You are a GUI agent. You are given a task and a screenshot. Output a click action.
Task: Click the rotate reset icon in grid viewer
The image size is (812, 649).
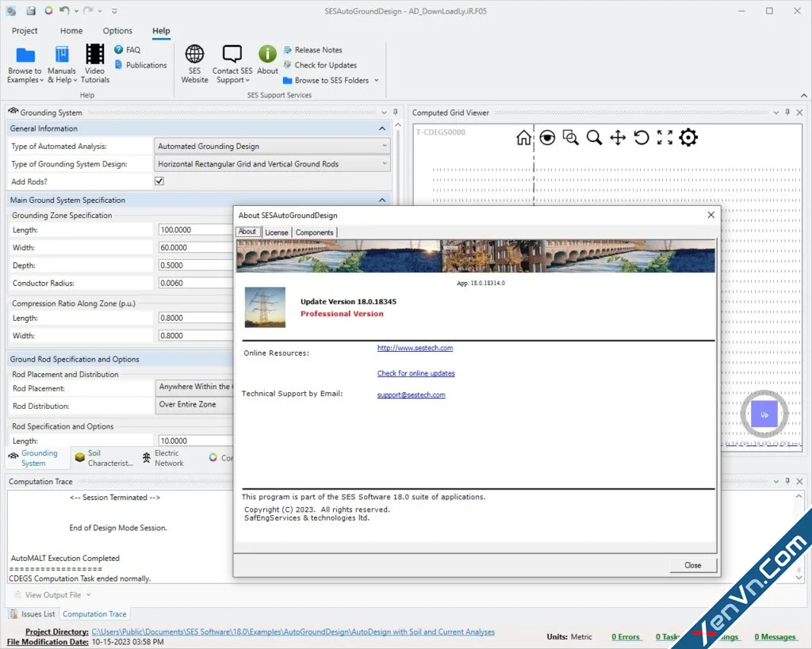coord(641,138)
